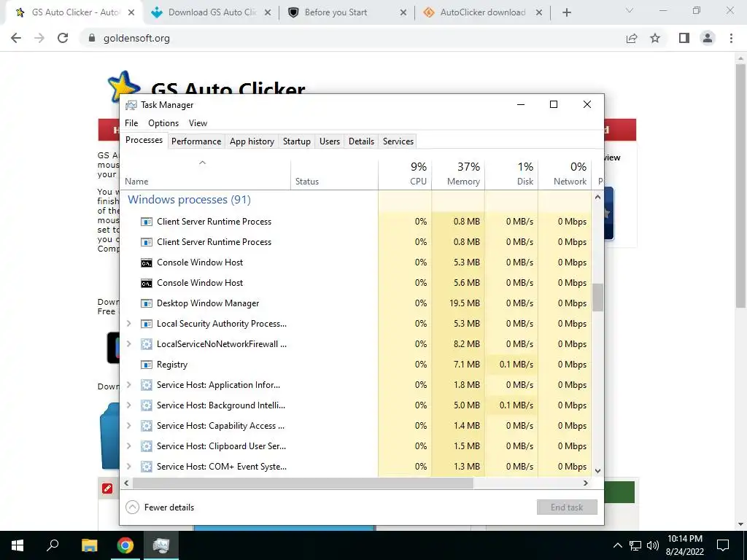The width and height of the screenshot is (747, 560).
Task: Expand Service Host: Application Information row
Action: 128,385
